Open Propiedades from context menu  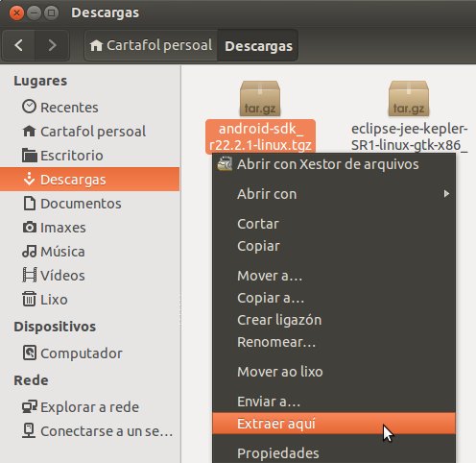[x=334, y=453]
